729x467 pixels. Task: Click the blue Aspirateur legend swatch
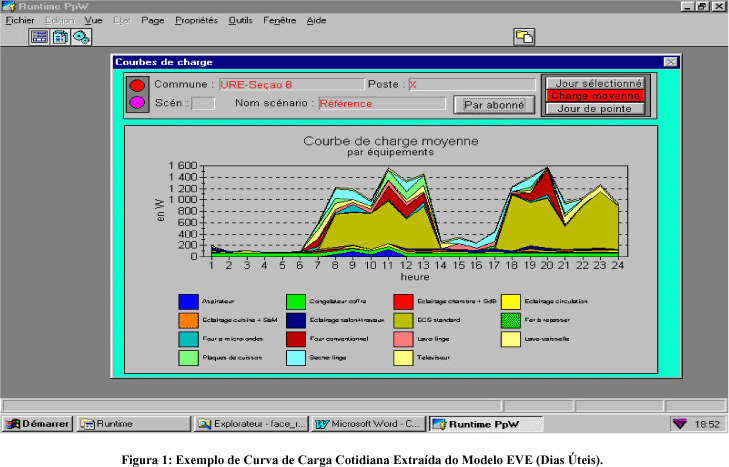coord(186,301)
